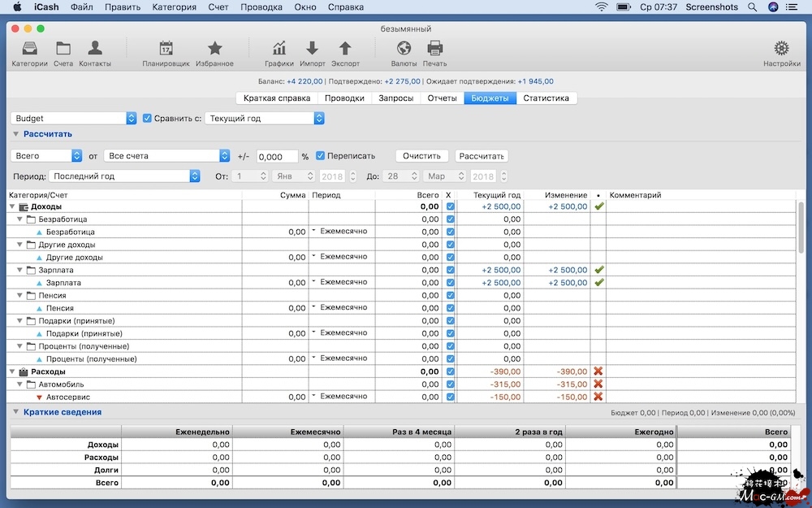The image size is (812, 508).
Task: Open Настройки gear icon
Action: click(781, 49)
